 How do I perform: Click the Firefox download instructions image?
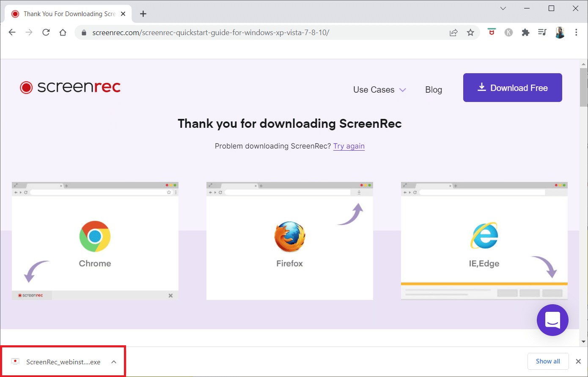tap(290, 241)
